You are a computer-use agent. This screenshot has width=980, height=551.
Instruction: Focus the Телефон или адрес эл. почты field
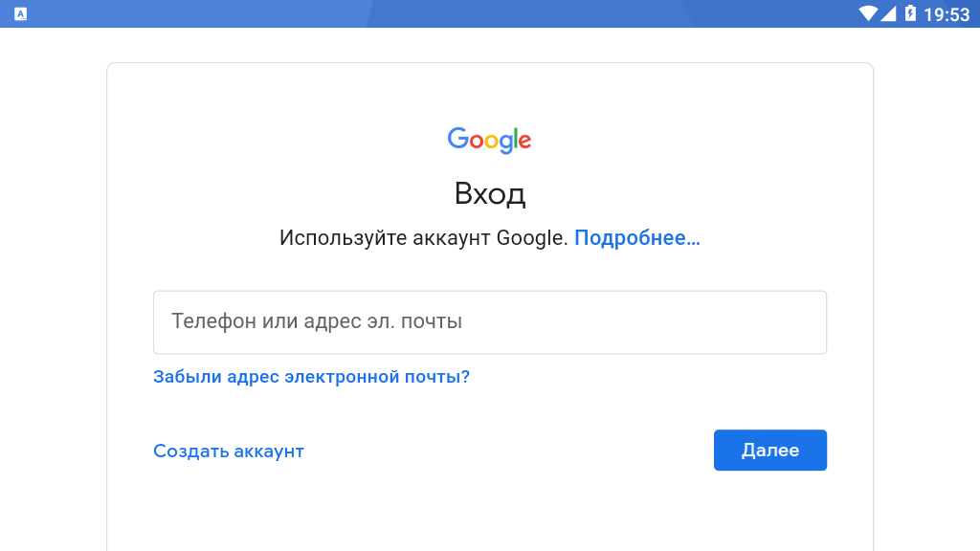point(490,322)
